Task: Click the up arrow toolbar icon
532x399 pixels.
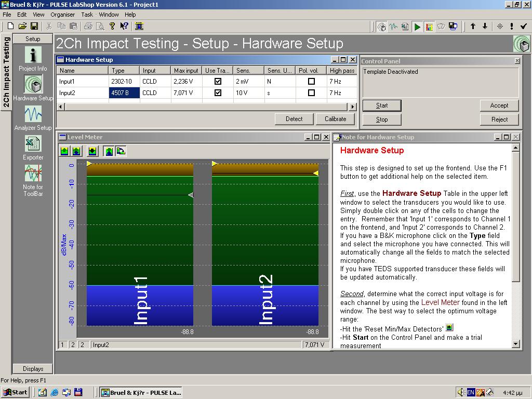Action: coord(473,26)
